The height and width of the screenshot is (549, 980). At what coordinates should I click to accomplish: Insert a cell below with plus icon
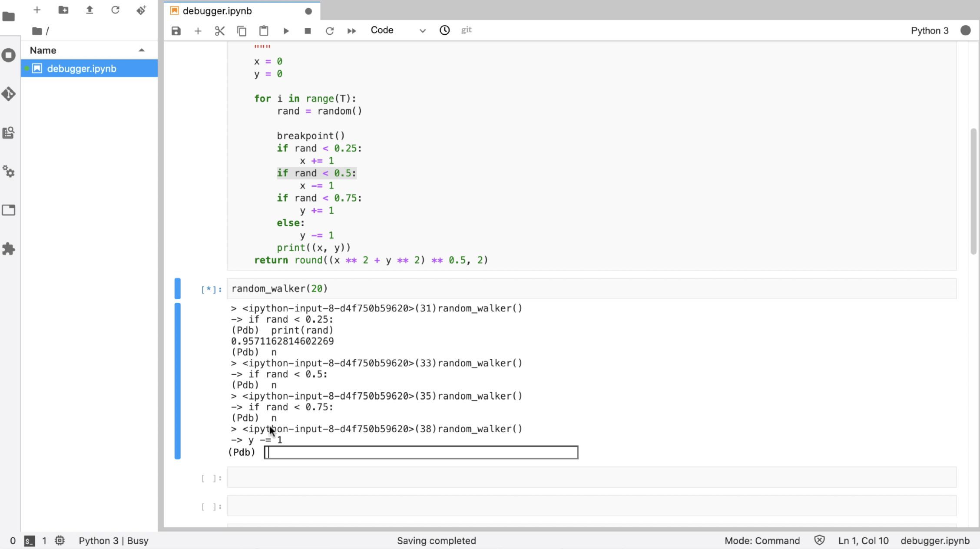click(198, 31)
